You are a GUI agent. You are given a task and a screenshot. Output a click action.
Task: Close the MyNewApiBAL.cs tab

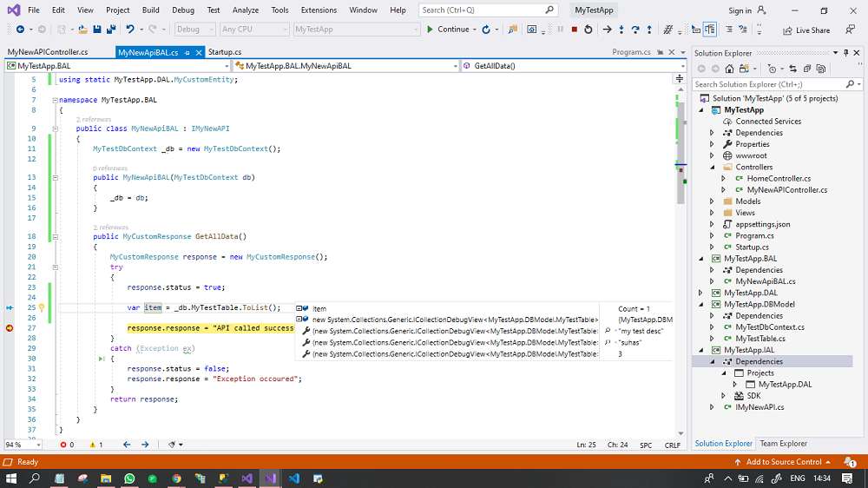point(199,53)
